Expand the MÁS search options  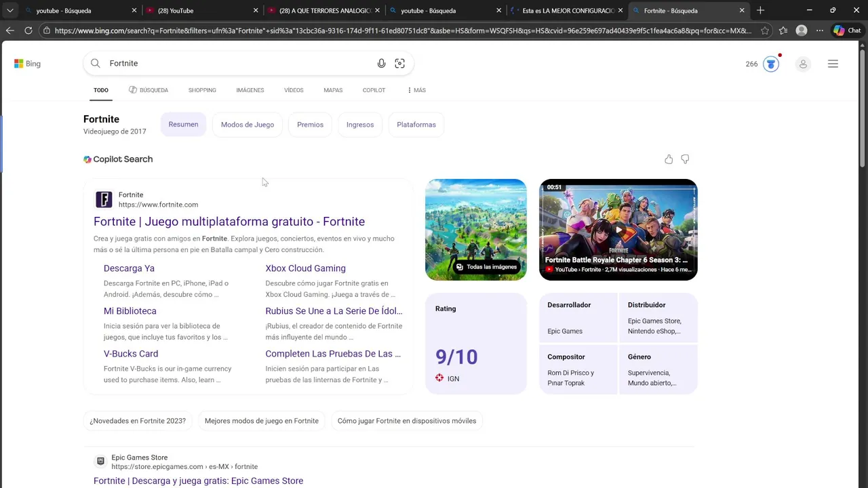coord(416,90)
